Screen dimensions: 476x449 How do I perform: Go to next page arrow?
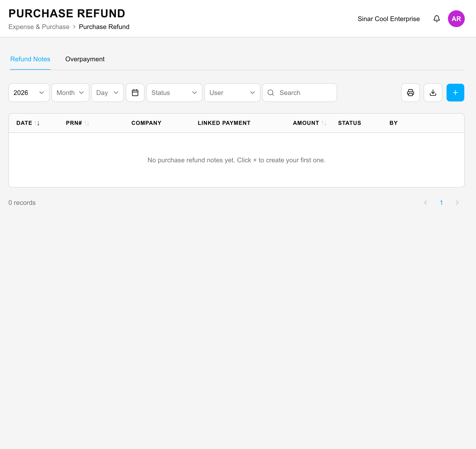point(457,203)
